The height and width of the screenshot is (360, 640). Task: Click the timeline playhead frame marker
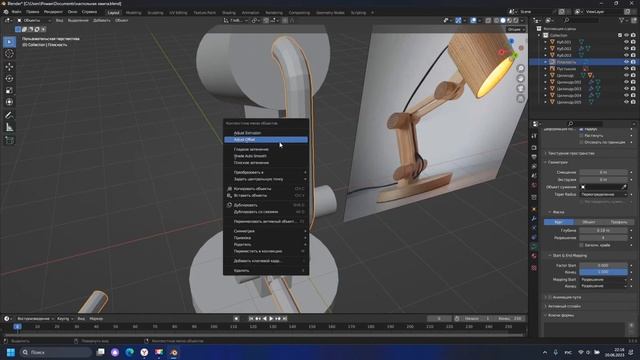coord(17,327)
